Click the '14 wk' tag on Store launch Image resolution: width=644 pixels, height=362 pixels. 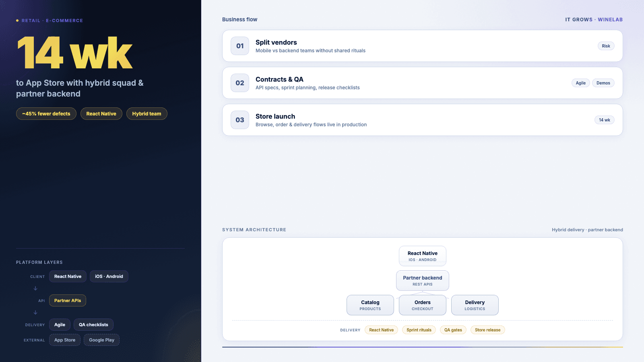click(x=605, y=120)
